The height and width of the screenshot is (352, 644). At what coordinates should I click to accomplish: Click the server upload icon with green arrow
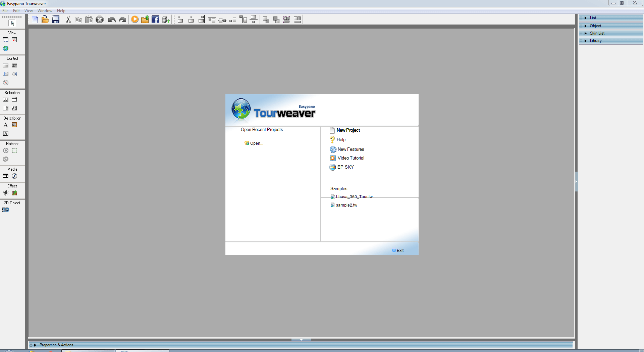[166, 19]
